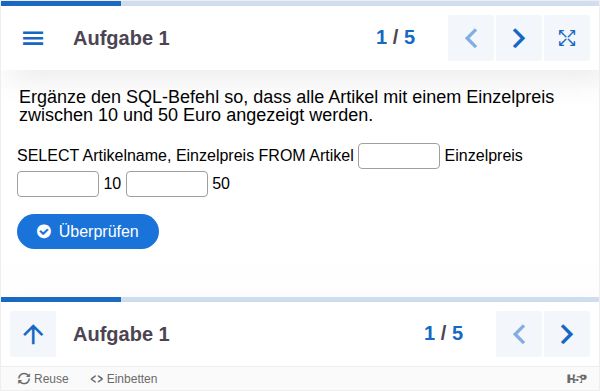Viewport: 600px width, 391px height.
Task: Click the Aufgabe 1 title in bottom footer
Action: 121,334
